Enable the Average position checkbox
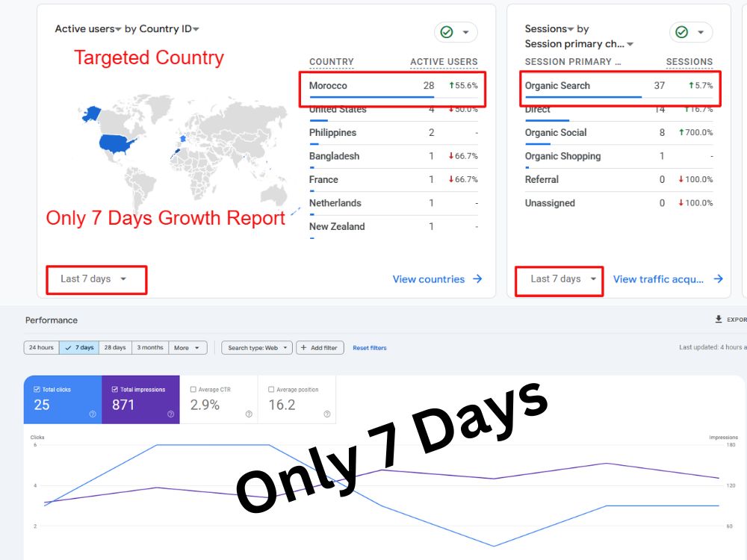 271,390
